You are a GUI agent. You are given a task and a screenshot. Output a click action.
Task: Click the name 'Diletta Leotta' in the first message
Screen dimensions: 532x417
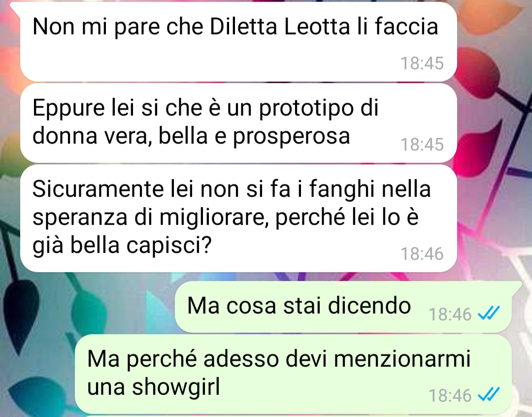click(x=280, y=27)
